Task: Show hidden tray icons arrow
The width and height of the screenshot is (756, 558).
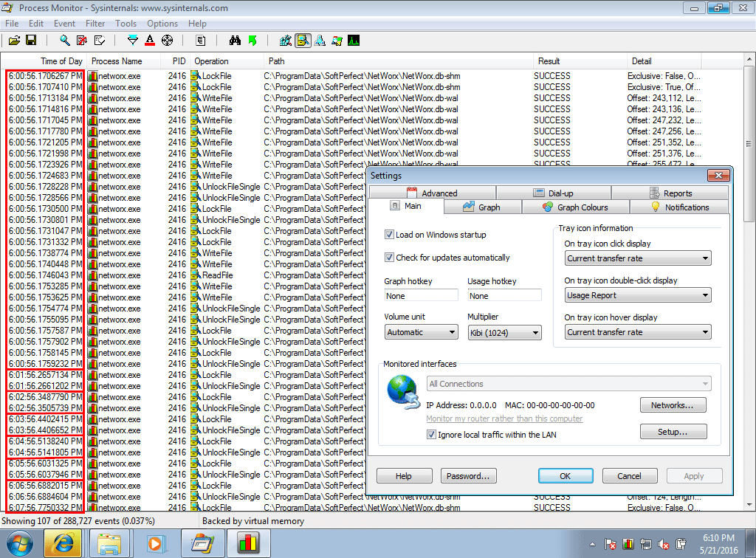Action: 593,545
